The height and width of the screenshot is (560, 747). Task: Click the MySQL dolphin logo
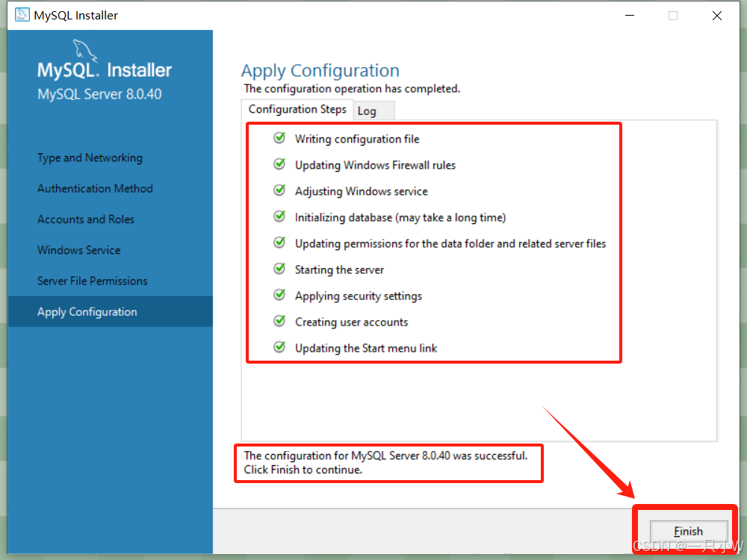pyautogui.click(x=85, y=51)
